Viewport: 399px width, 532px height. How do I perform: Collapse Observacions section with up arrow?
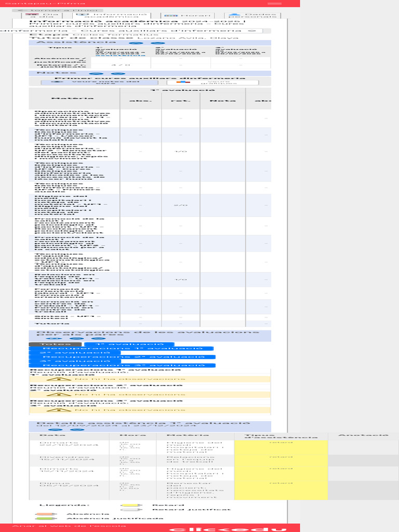(76, 339)
